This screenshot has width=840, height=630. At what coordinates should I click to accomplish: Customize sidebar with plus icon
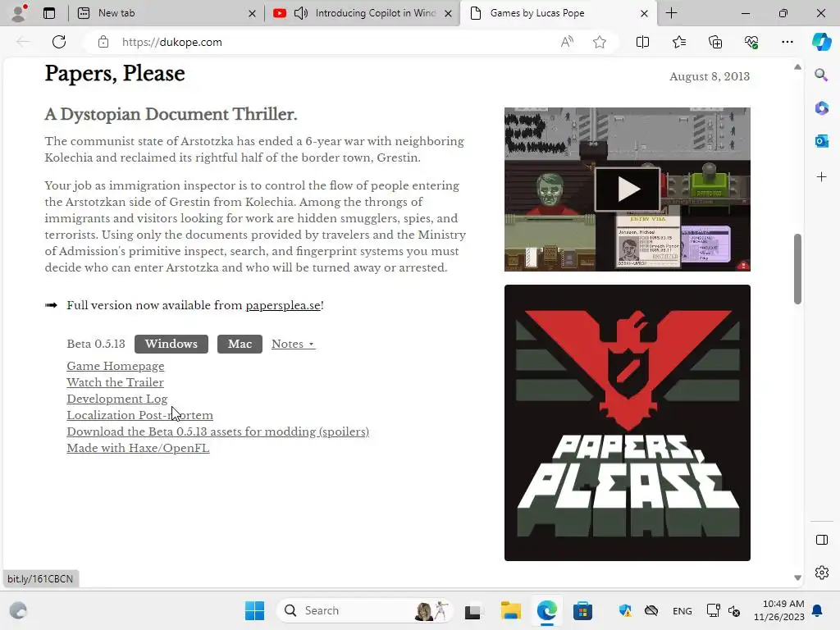[x=821, y=177]
